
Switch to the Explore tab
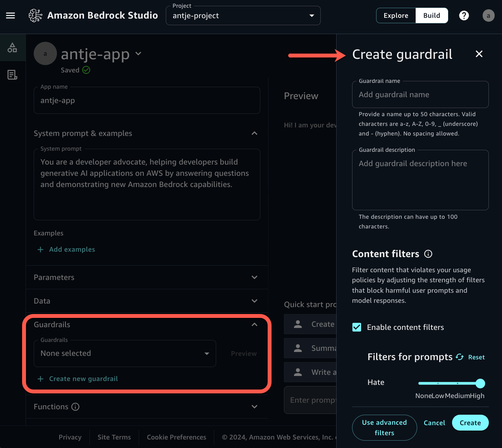click(396, 15)
